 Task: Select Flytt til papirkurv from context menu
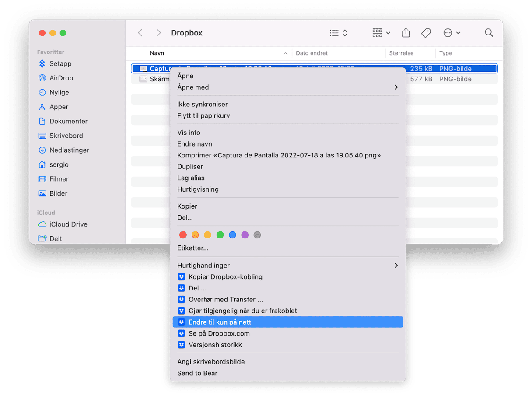(x=203, y=116)
